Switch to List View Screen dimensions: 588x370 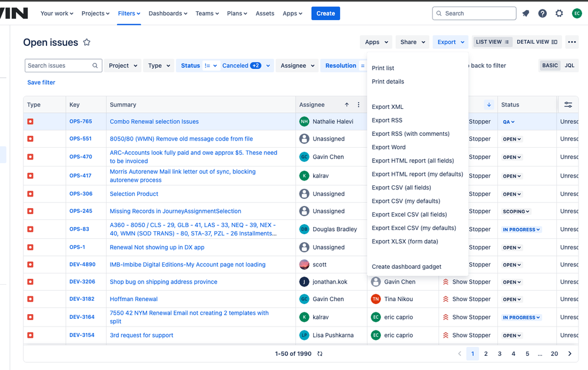[492, 42]
